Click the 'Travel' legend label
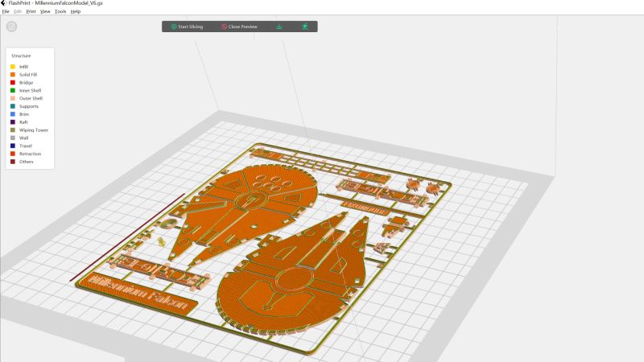644x362 pixels. coord(26,146)
